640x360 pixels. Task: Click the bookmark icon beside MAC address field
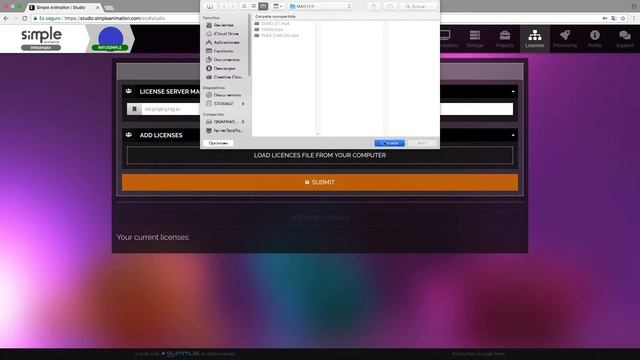(134, 109)
